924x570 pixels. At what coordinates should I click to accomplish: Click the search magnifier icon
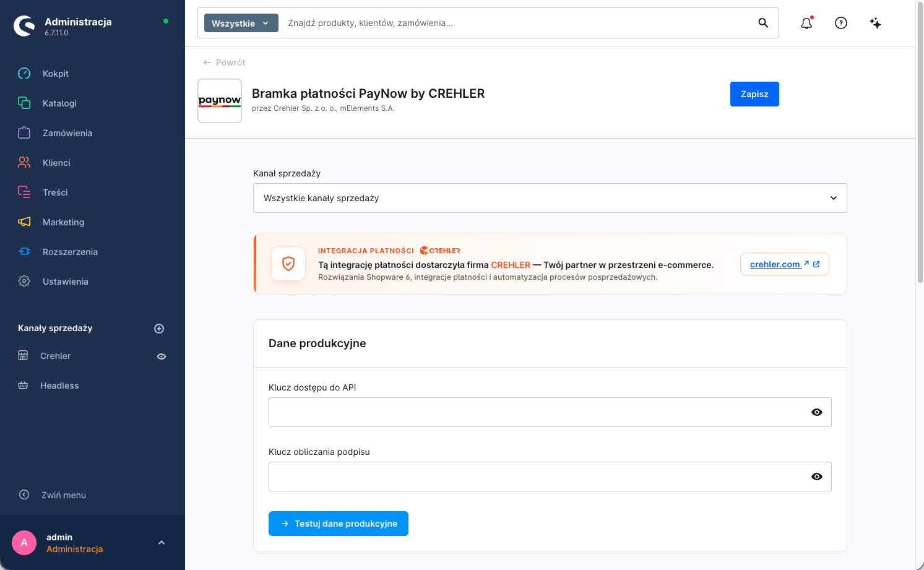[x=763, y=23]
